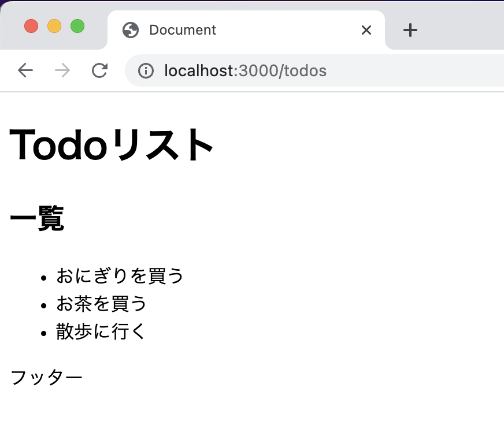Close the Document tab
This screenshot has width=504, height=440.
pyautogui.click(x=366, y=30)
